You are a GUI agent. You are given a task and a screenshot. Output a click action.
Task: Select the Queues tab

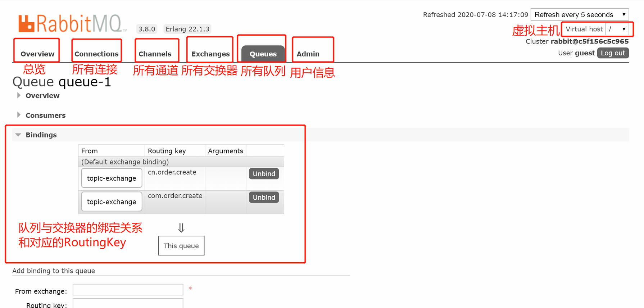(263, 54)
